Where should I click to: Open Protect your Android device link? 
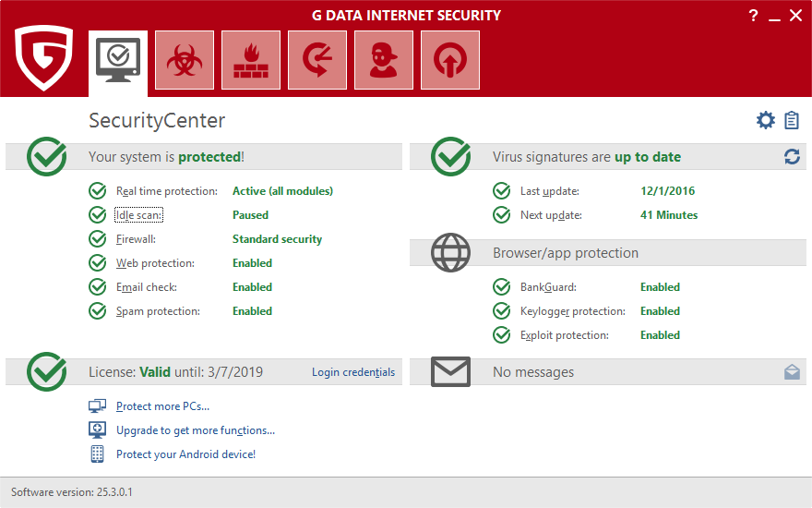pyautogui.click(x=185, y=454)
